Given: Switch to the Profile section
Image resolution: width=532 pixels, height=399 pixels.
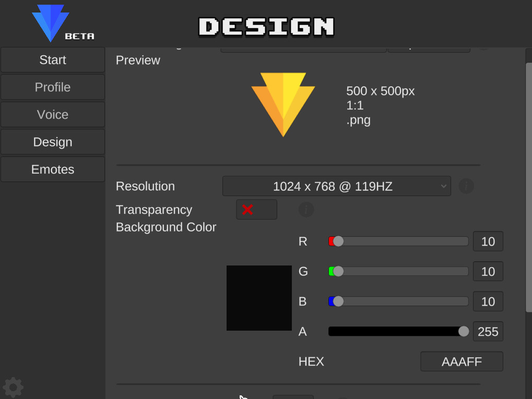Looking at the screenshot, I should tap(52, 87).
